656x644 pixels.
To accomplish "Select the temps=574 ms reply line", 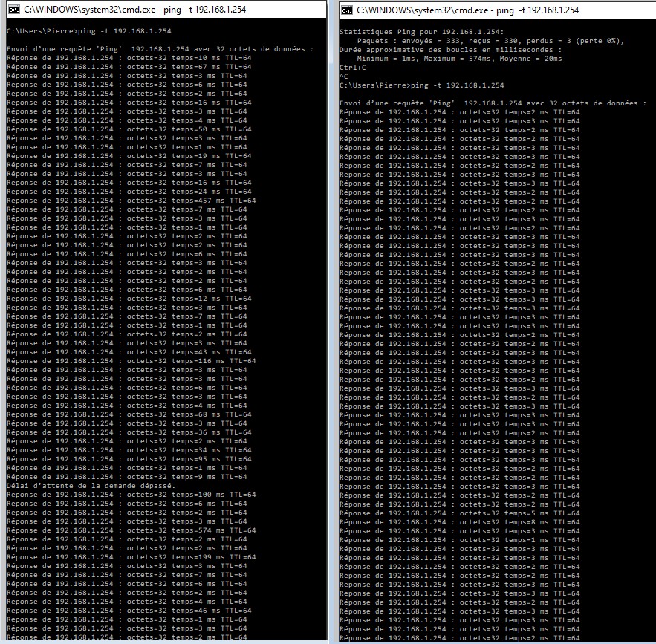I will tap(131, 530).
